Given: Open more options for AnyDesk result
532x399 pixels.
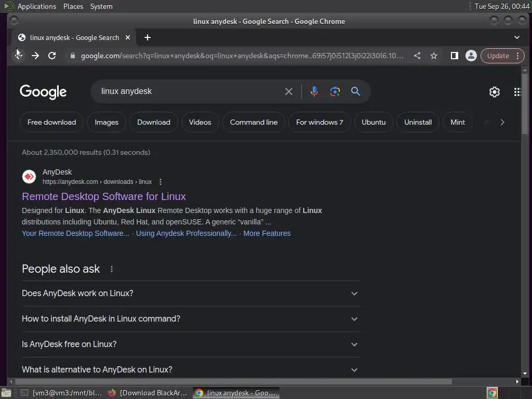Looking at the screenshot, I should [161, 182].
